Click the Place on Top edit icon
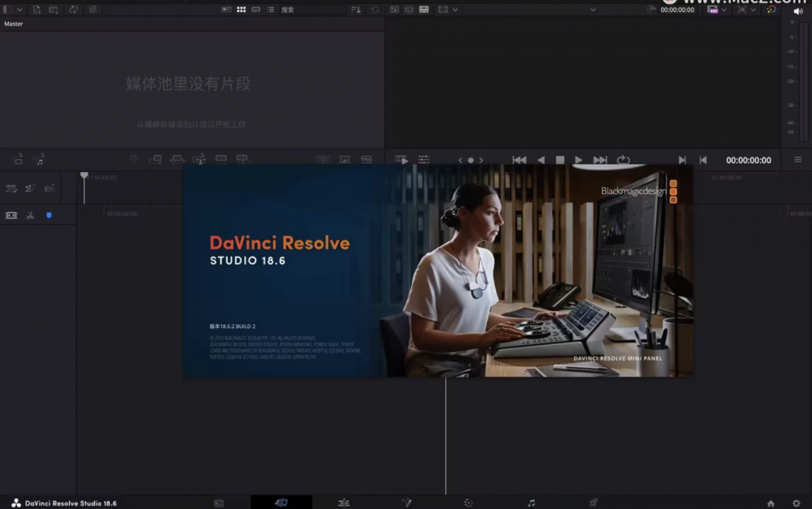Viewport: 812px width, 509px height. 221,159
